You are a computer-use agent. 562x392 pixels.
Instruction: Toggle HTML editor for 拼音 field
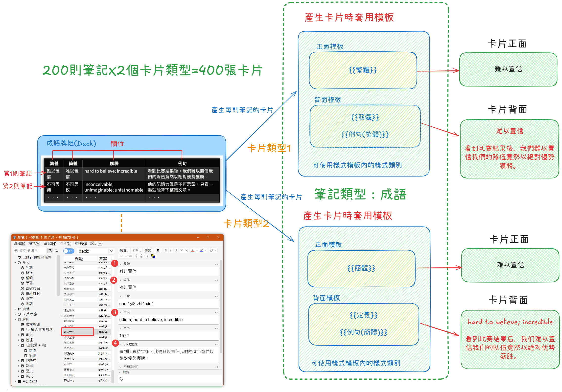coord(216,296)
